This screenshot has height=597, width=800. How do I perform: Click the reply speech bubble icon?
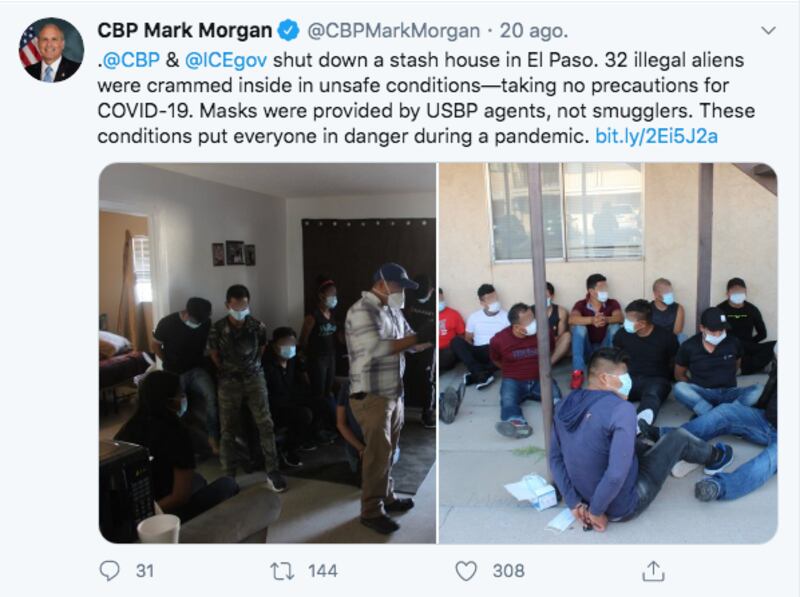[109, 570]
